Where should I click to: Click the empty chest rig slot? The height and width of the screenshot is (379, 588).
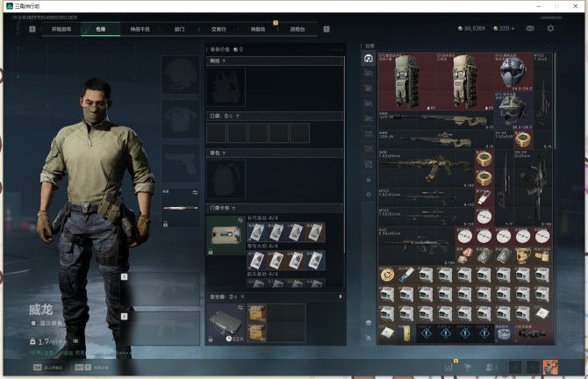click(x=226, y=87)
